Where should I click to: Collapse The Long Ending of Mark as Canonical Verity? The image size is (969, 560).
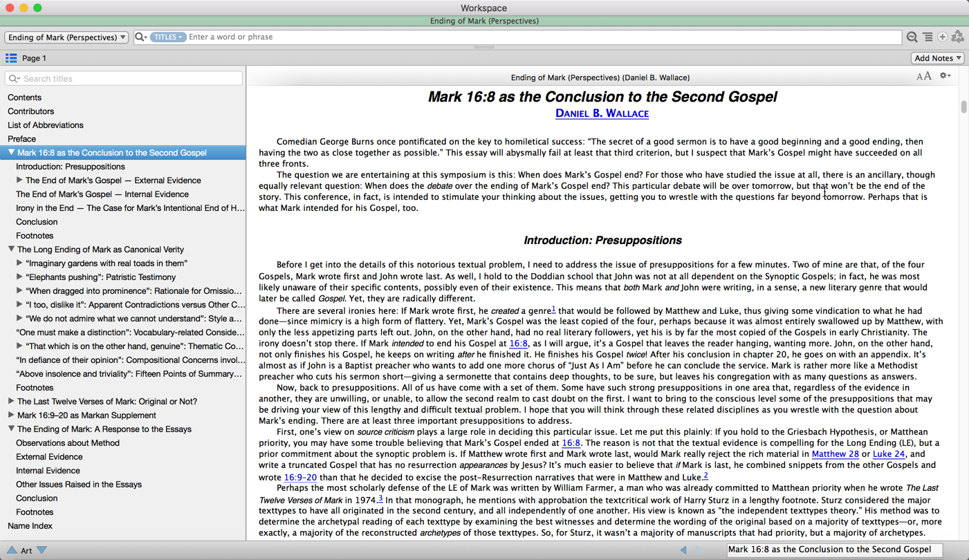(11, 249)
